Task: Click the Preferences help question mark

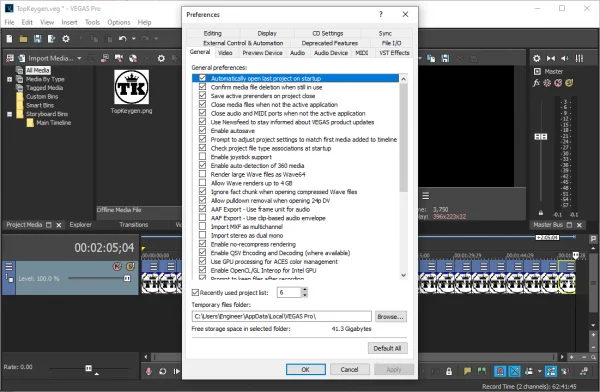Action: [381, 15]
